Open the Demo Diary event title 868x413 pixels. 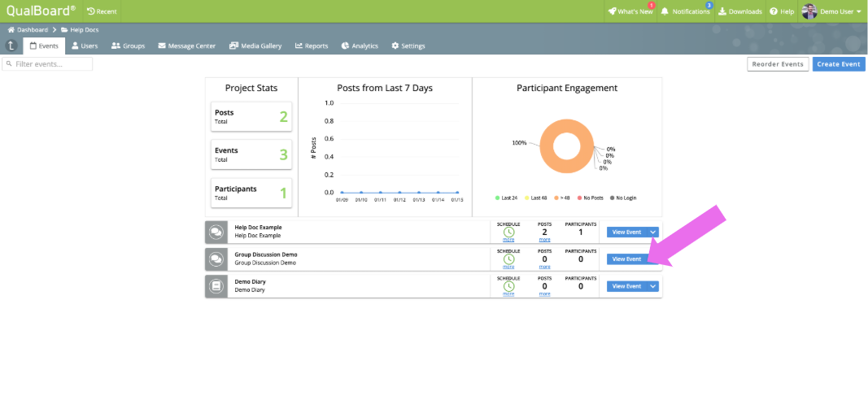tap(251, 282)
